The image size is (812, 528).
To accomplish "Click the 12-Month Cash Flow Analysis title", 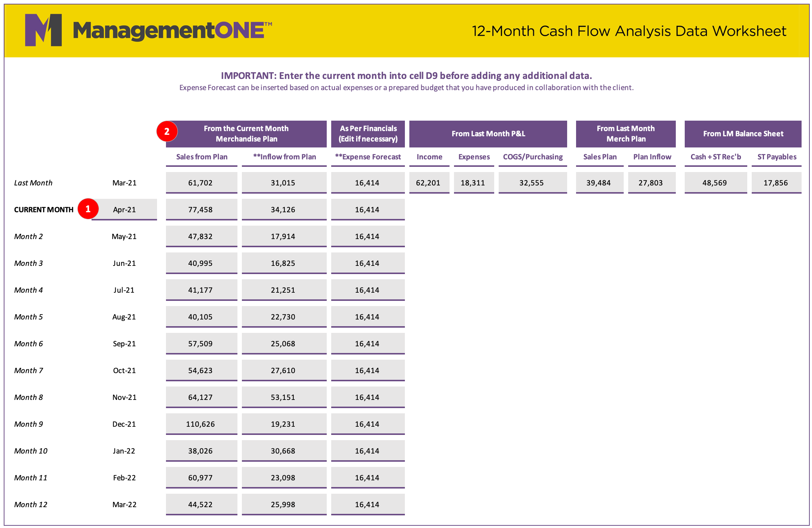I will 629,31.
